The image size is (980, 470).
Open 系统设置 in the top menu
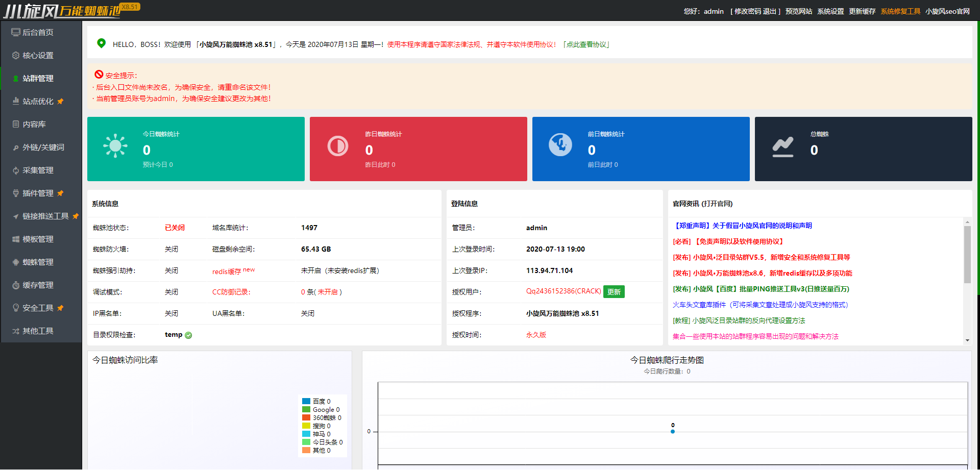pos(830,11)
